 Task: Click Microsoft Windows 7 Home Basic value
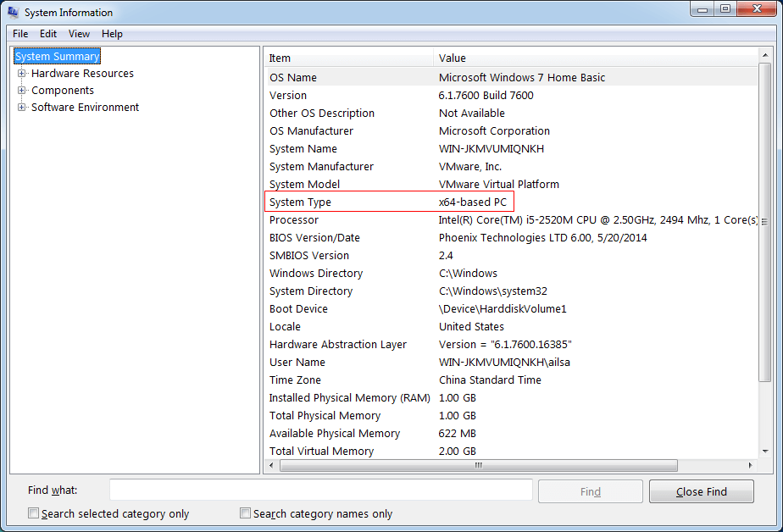click(522, 78)
